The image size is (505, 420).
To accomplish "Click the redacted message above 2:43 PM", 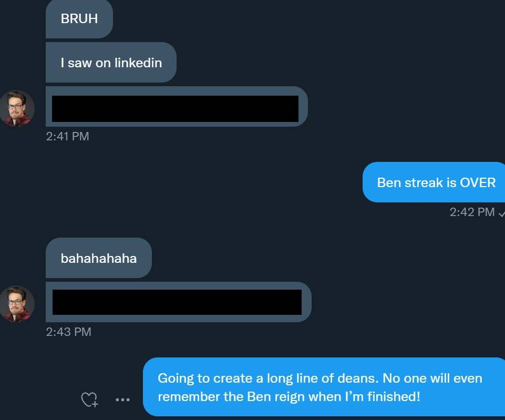I will [179, 302].
